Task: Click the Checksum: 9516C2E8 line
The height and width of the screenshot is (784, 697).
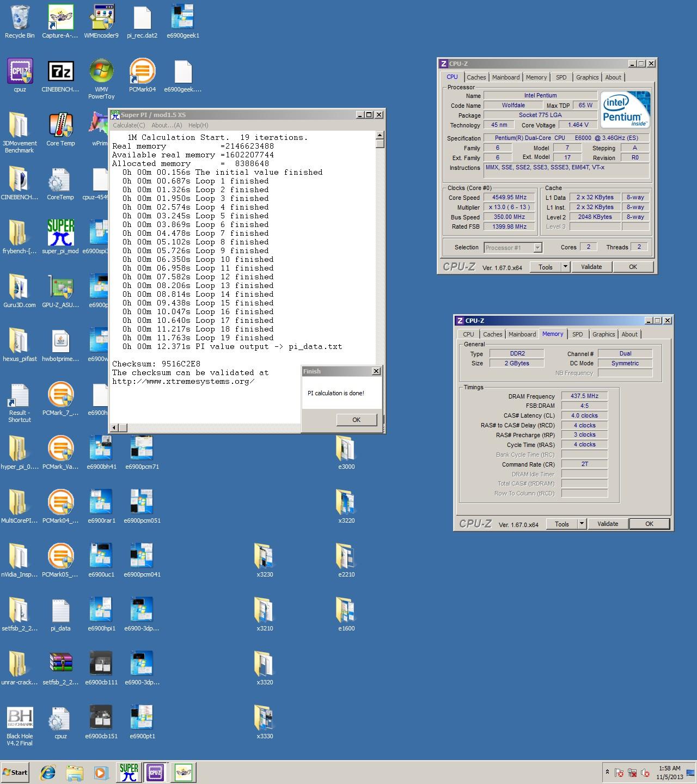Action: click(x=156, y=364)
